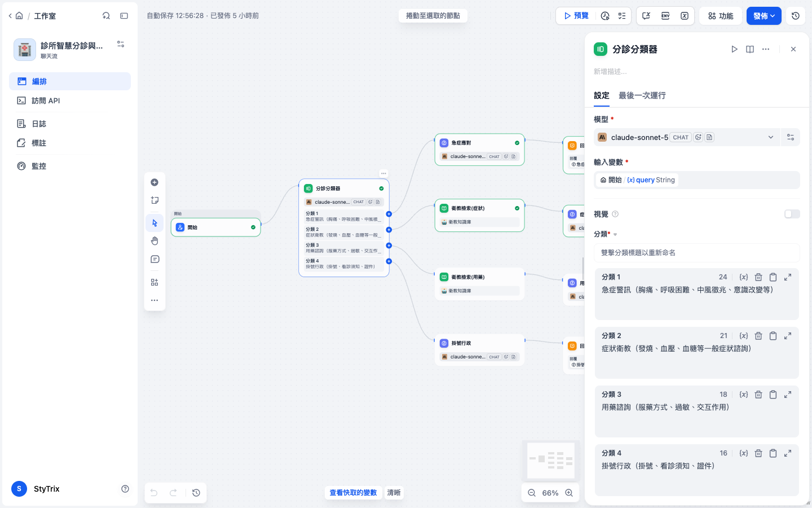812x508 pixels.
Task: Add a node with the plus tool
Action: click(x=155, y=182)
